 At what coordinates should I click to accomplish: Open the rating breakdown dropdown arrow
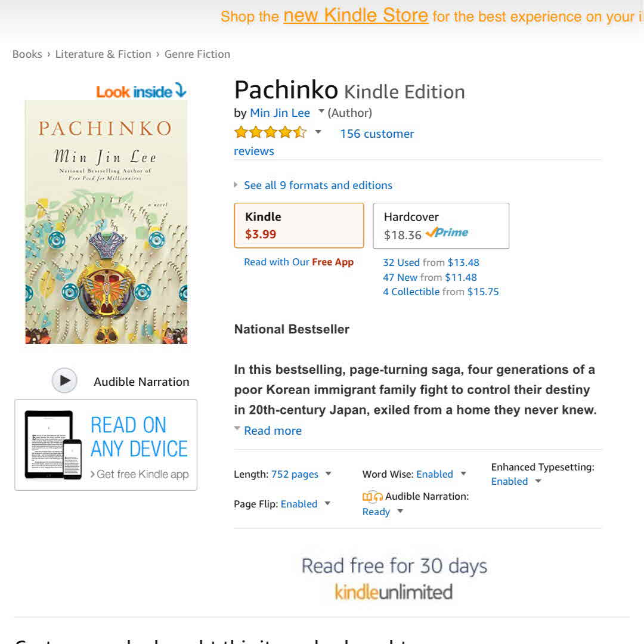tap(318, 132)
